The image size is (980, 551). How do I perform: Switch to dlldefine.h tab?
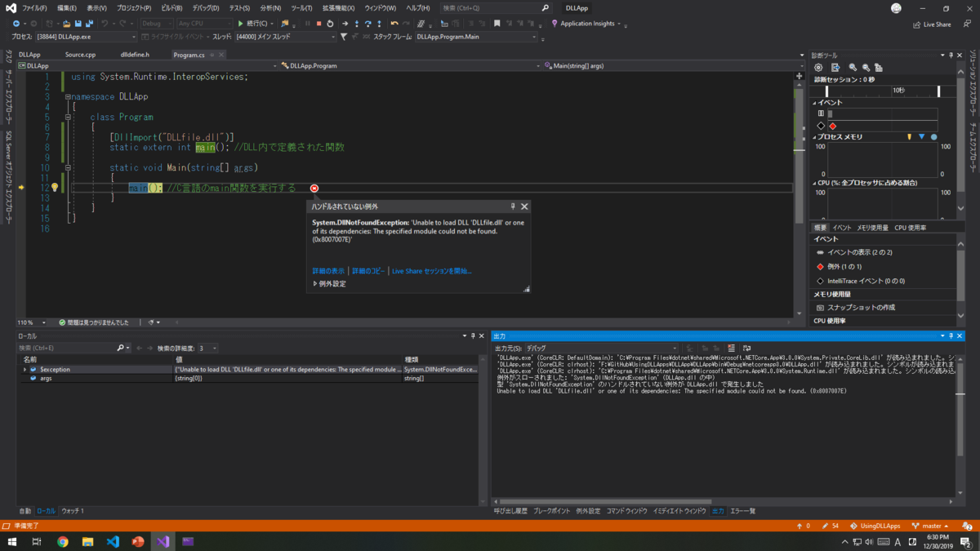tap(135, 55)
